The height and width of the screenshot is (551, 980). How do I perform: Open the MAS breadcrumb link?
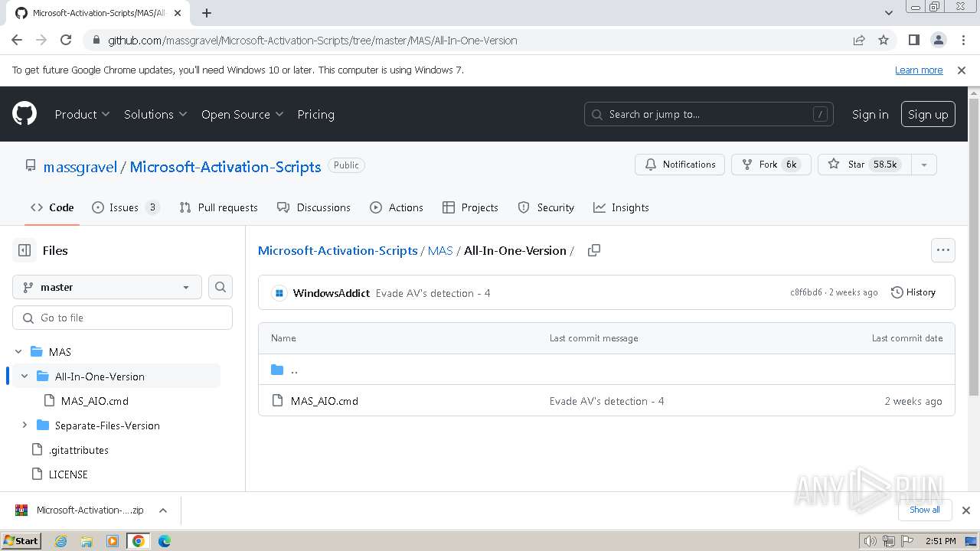(x=440, y=250)
